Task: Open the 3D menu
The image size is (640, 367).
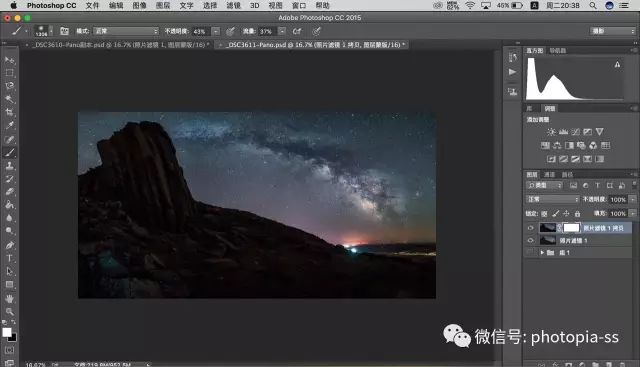Action: click(255, 5)
